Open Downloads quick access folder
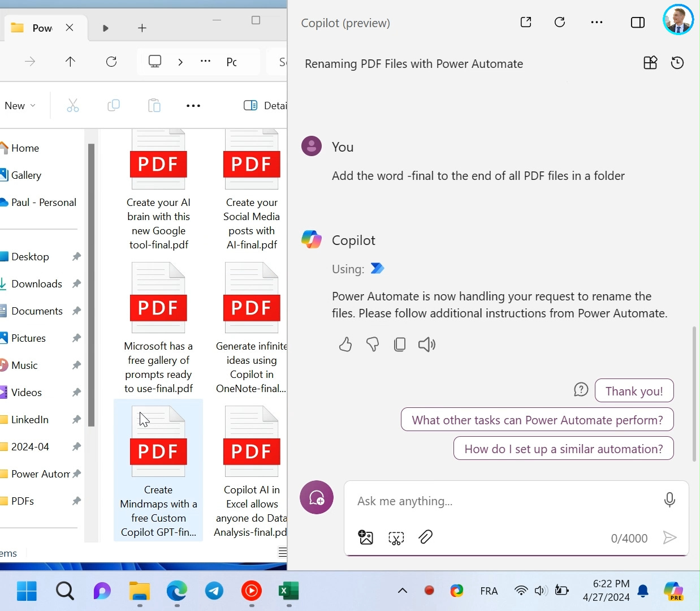700x611 pixels. coord(36,284)
